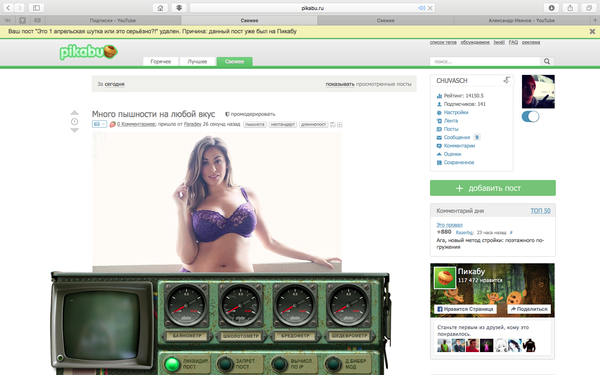Click the добавить пост button
Viewport: 600px width, 375px height.
click(493, 188)
